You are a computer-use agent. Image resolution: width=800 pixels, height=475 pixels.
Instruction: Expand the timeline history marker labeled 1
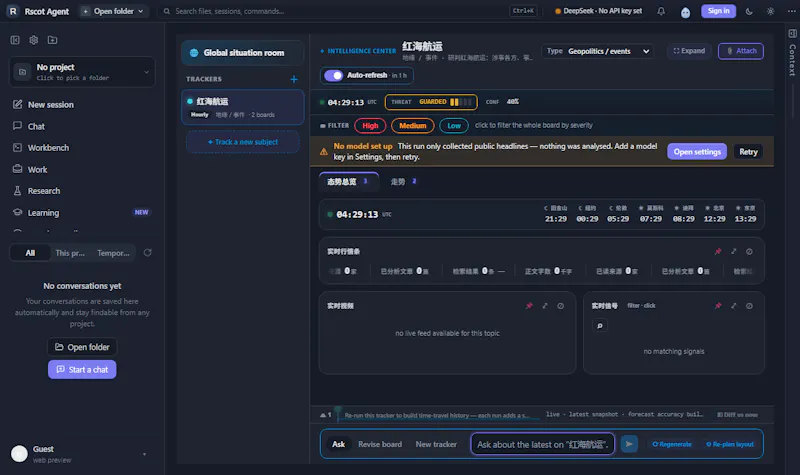point(326,415)
